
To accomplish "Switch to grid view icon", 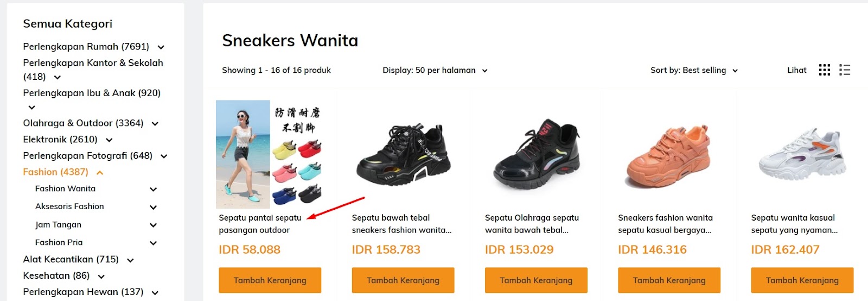I will coord(824,70).
